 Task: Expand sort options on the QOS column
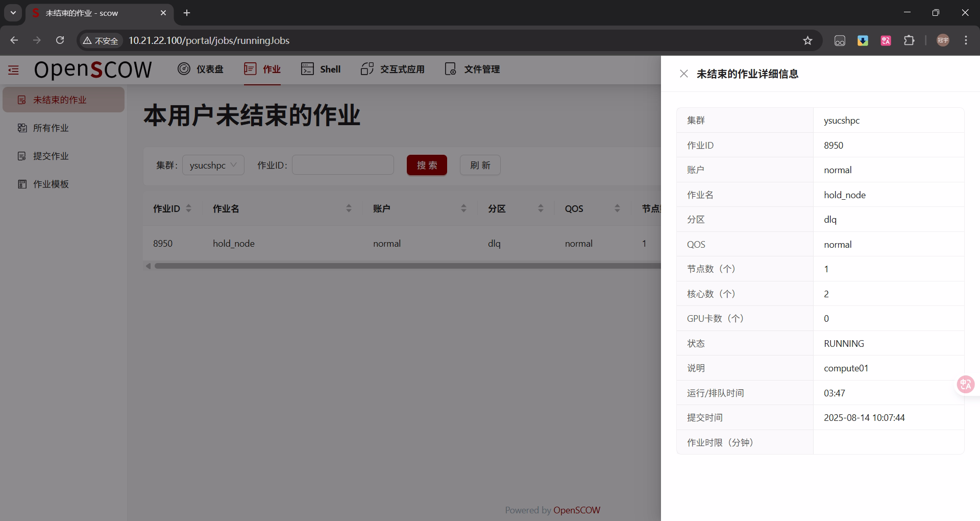coord(617,208)
